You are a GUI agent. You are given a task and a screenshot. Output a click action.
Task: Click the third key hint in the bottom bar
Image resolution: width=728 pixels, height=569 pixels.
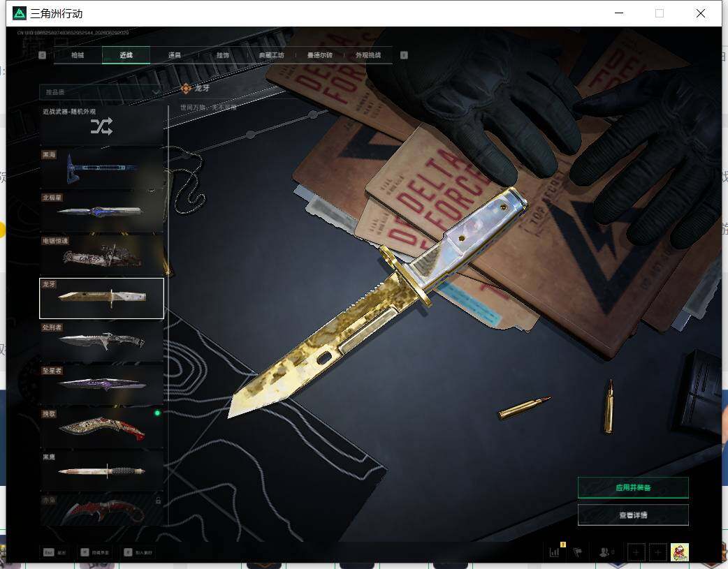point(138,552)
